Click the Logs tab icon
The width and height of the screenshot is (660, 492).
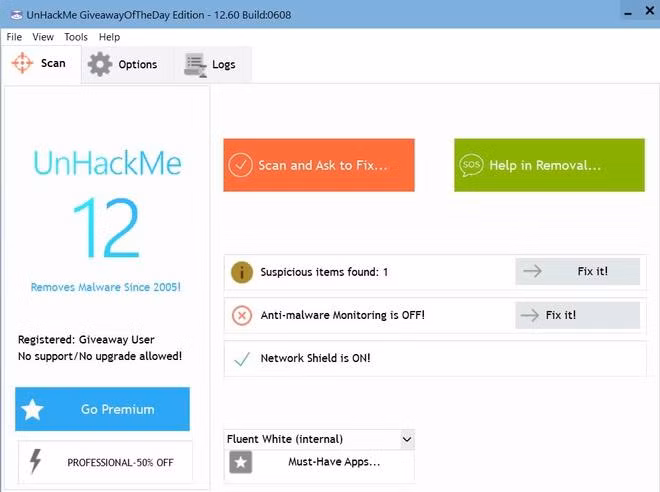pyautogui.click(x=194, y=64)
